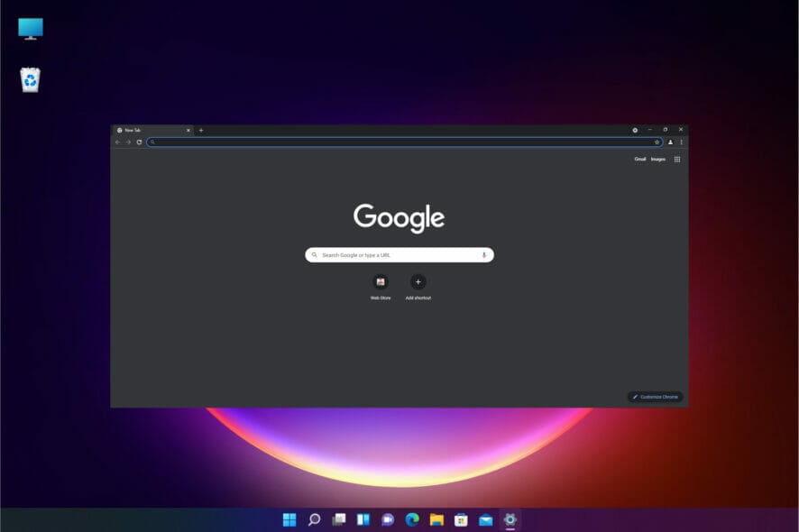Open the Images link
Image resolution: width=799 pixels, height=532 pixels.
click(657, 159)
